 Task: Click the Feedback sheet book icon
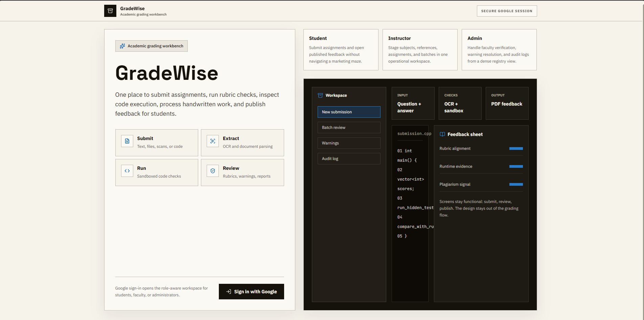[442, 134]
